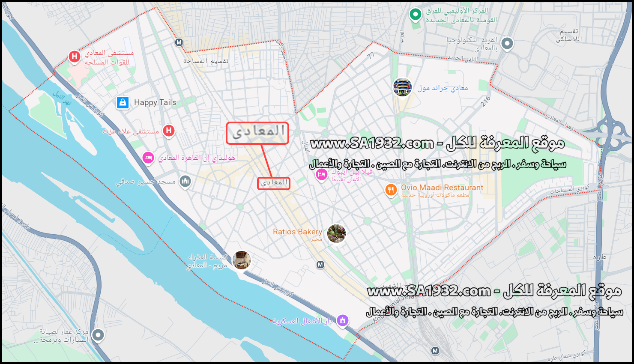Viewport: 634px width, 364px height.
Task: Click the معادي جراند مول label
Action: (443, 88)
